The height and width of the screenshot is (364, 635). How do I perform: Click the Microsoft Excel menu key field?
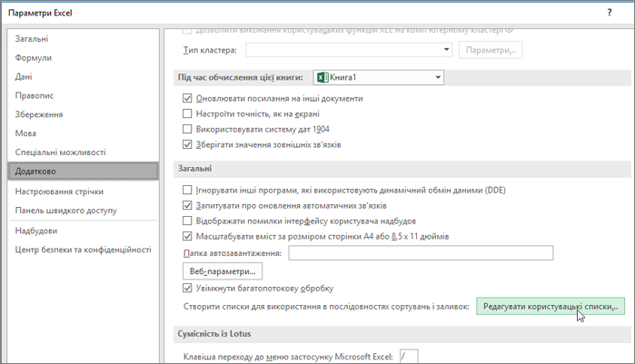coord(409,357)
